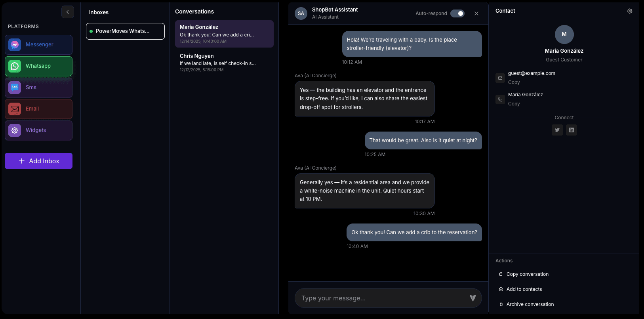Open the Email platform
The width and height of the screenshot is (644, 319).
click(x=38, y=109)
